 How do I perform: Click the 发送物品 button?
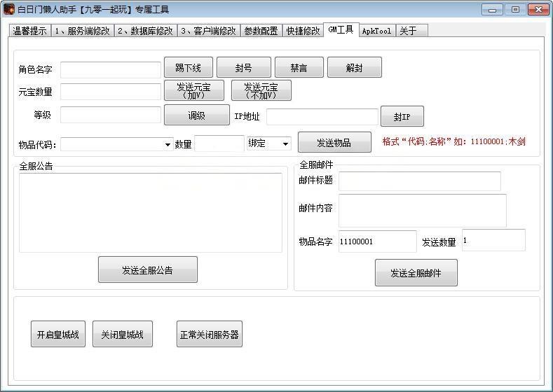(x=334, y=143)
